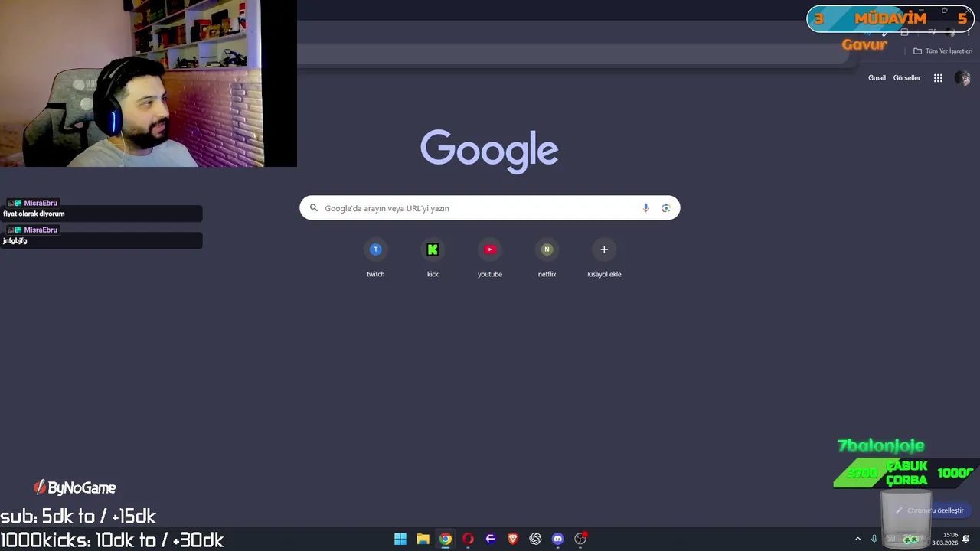The height and width of the screenshot is (551, 980).
Task: Open Brave browser from the taskbar
Action: [x=513, y=539]
